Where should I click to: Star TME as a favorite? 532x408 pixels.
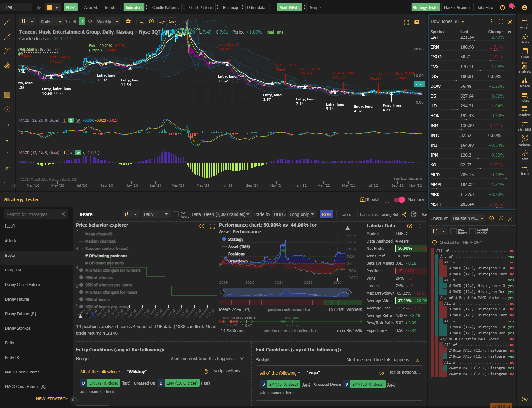point(39,7)
